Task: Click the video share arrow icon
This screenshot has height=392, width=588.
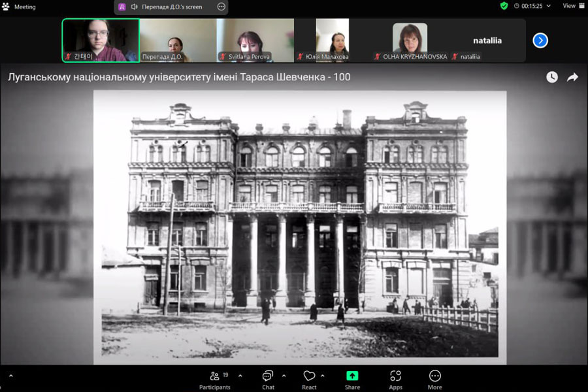Action: 572,77
